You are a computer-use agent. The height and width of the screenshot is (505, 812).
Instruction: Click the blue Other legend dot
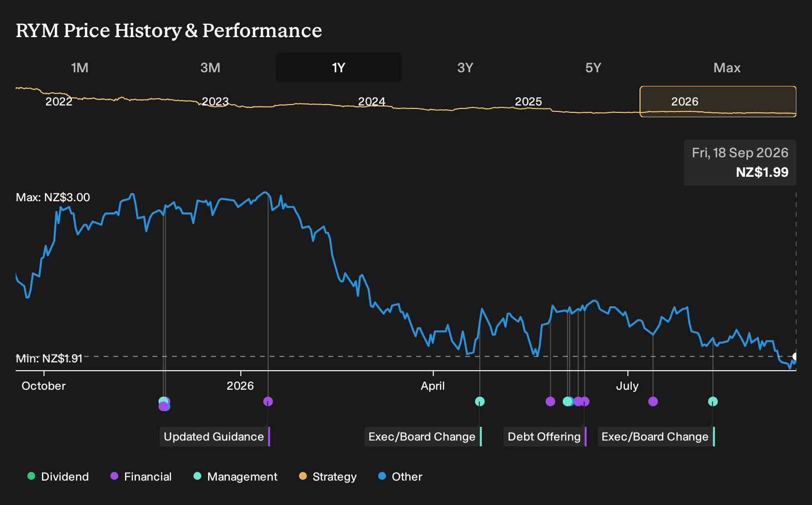click(x=382, y=476)
